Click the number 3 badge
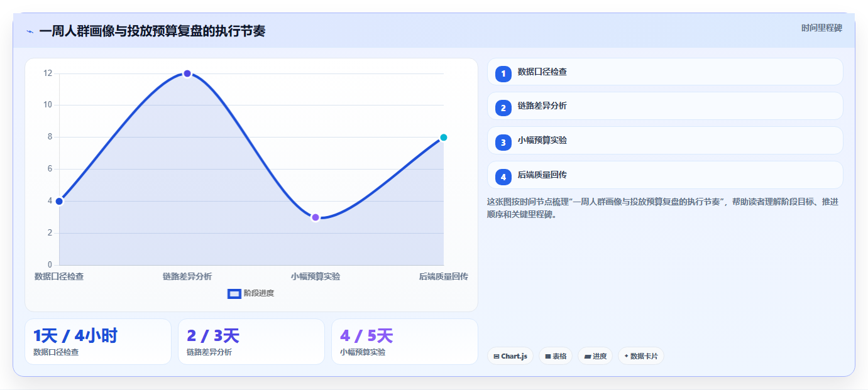The image size is (868, 390). coord(503,143)
